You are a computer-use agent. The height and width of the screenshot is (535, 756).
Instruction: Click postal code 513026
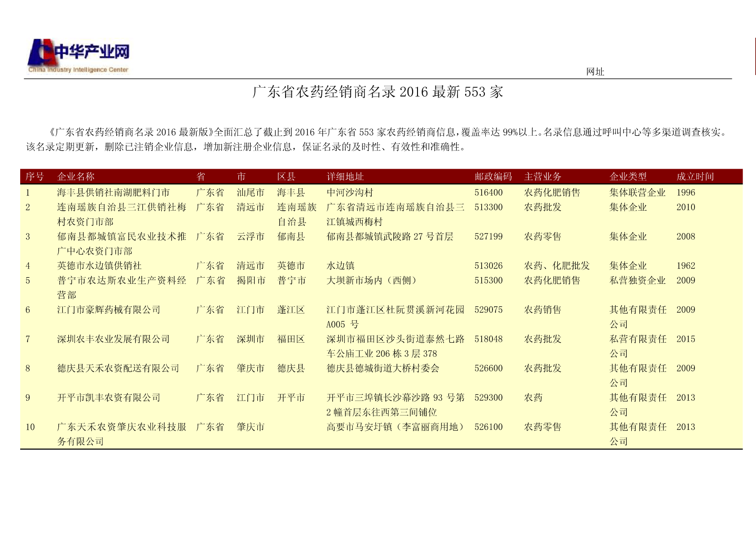(488, 266)
